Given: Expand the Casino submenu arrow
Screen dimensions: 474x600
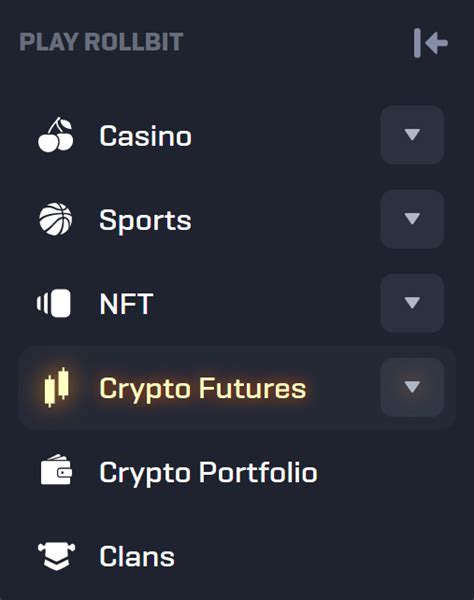Looking at the screenshot, I should tap(412, 135).
